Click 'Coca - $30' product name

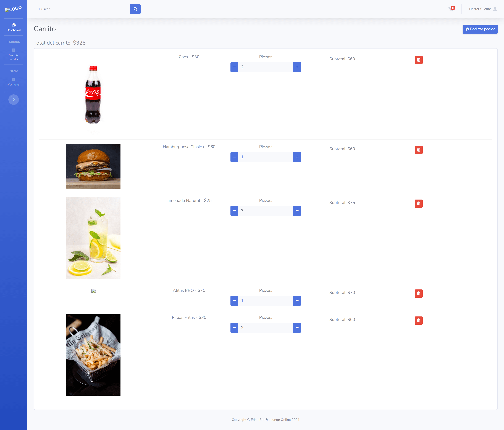tap(189, 57)
